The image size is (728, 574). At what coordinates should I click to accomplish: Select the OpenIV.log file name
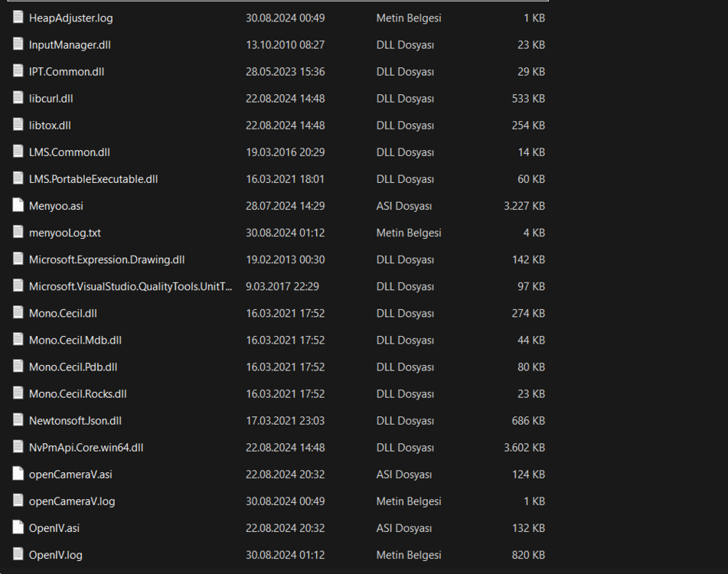tap(55, 555)
